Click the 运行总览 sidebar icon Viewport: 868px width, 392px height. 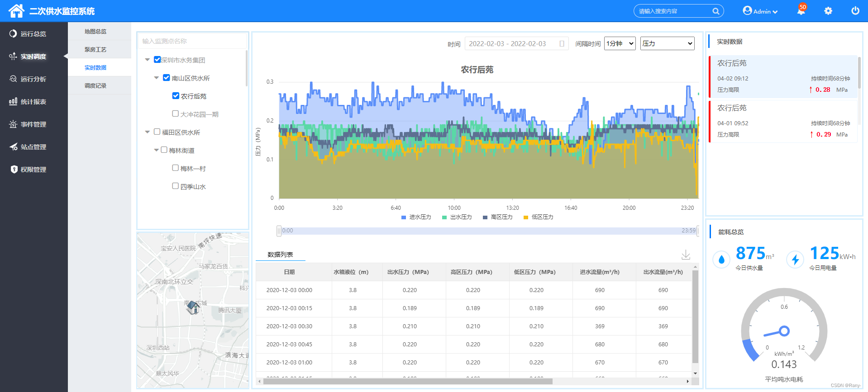(x=13, y=33)
